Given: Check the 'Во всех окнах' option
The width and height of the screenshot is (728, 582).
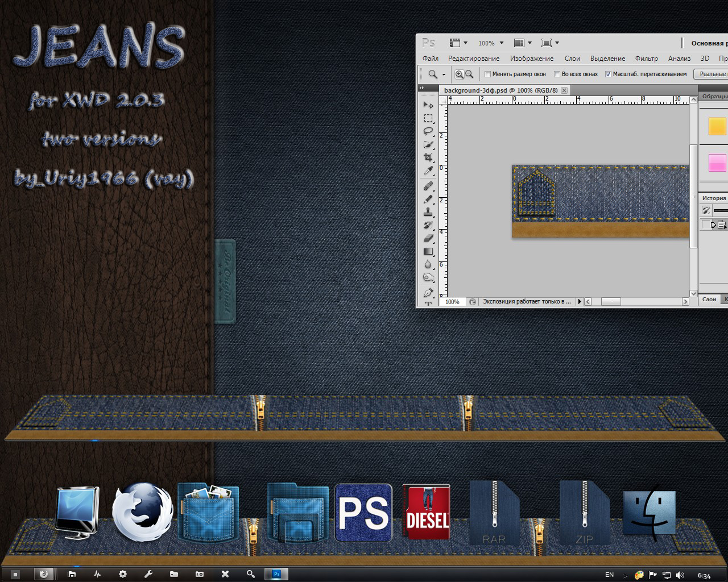Looking at the screenshot, I should pyautogui.click(x=557, y=74).
